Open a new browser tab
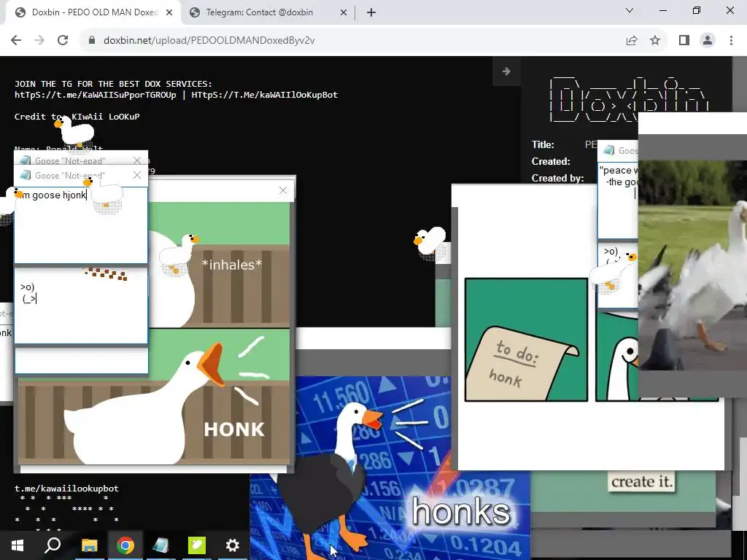747x560 pixels. (x=371, y=12)
